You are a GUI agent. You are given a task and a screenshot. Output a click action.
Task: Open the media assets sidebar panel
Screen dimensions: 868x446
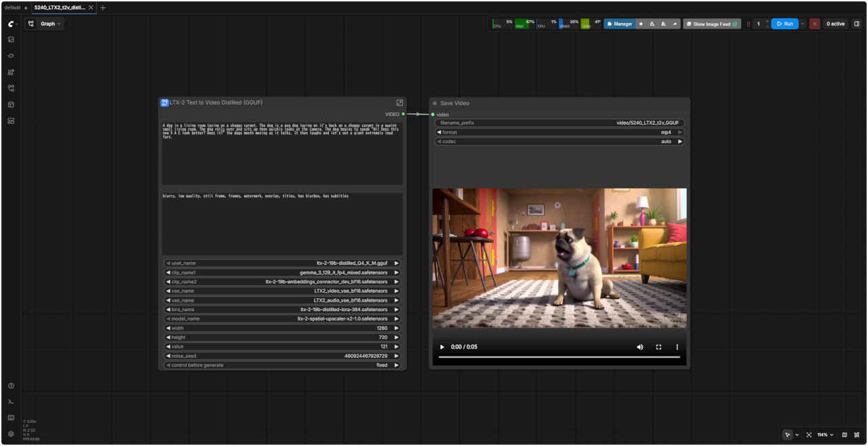(x=11, y=39)
